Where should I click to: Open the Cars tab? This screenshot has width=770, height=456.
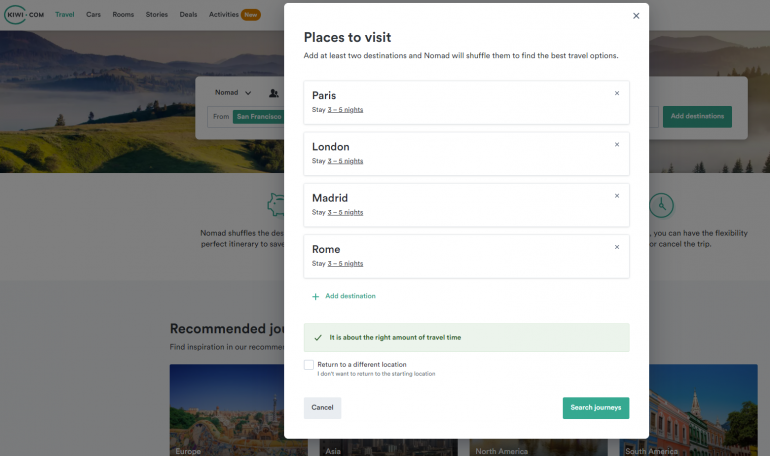[x=93, y=15]
